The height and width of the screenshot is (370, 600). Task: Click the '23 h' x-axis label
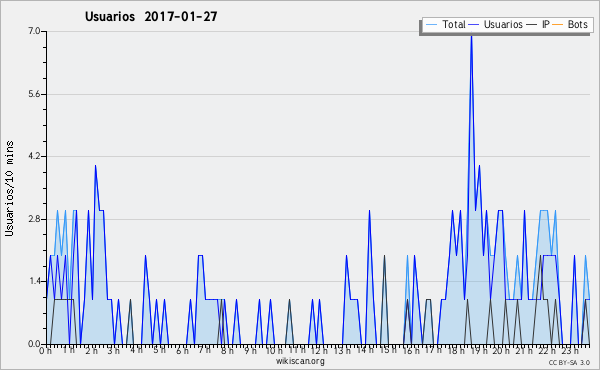click(x=570, y=351)
